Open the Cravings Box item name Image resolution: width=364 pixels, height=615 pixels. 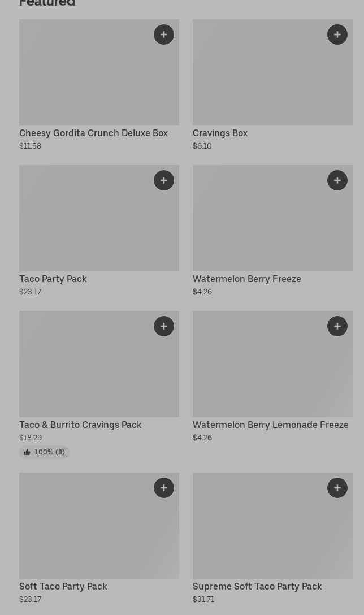pos(220,133)
